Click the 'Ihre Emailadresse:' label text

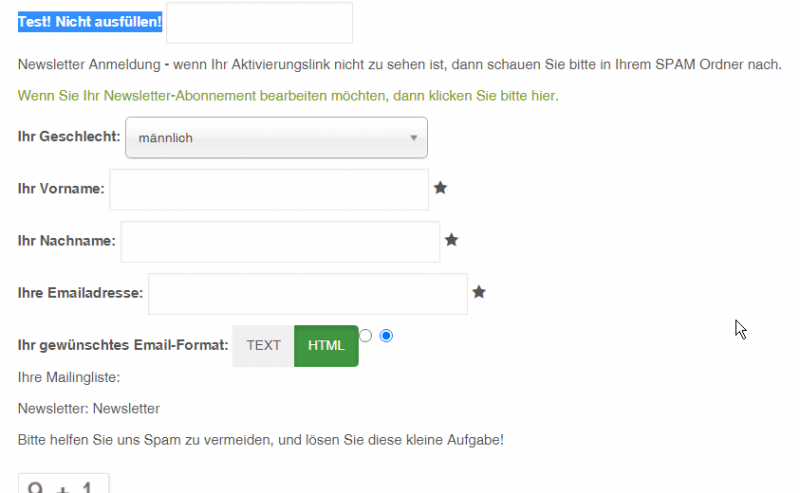(x=80, y=293)
